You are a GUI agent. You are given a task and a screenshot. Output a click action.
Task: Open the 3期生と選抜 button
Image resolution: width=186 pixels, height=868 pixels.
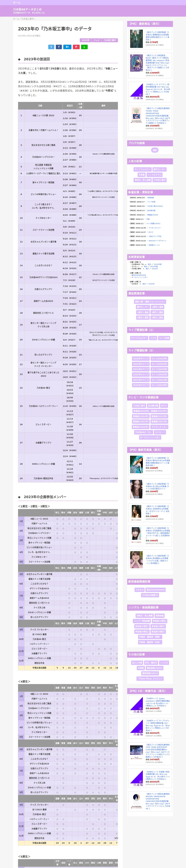157,312
